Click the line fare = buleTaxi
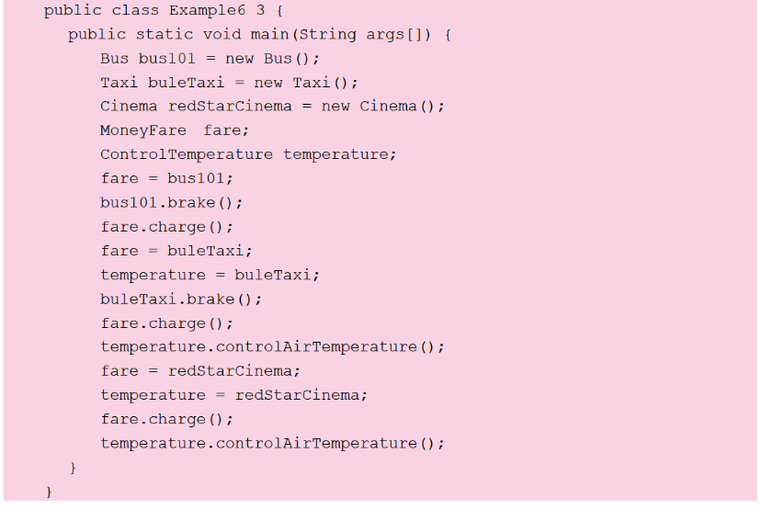The height and width of the screenshot is (532, 761). pyautogui.click(x=176, y=251)
